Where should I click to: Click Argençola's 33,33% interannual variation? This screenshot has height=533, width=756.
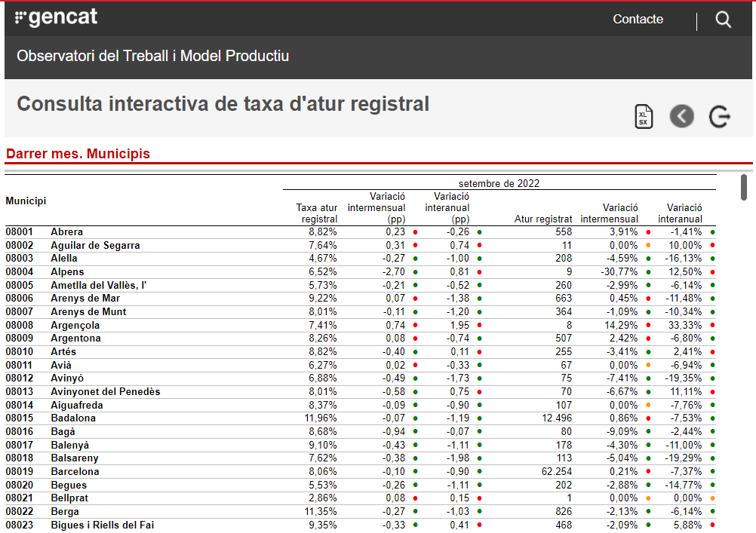pyautogui.click(x=685, y=325)
